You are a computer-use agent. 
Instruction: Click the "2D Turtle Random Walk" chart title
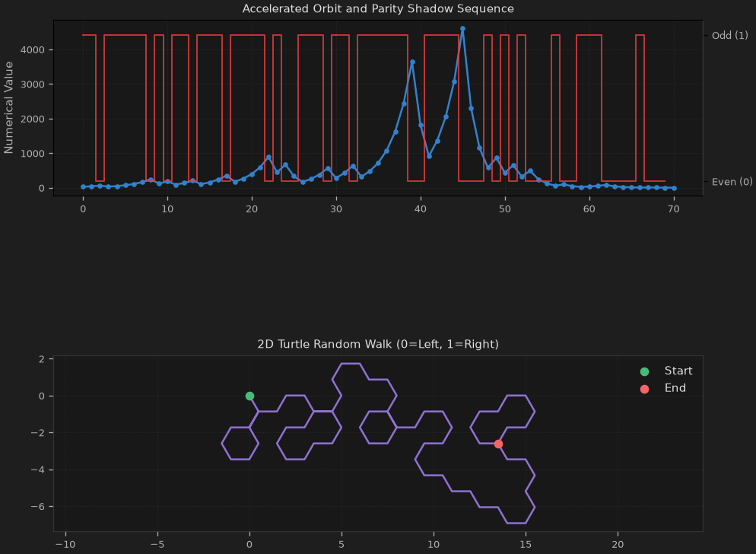tap(378, 344)
